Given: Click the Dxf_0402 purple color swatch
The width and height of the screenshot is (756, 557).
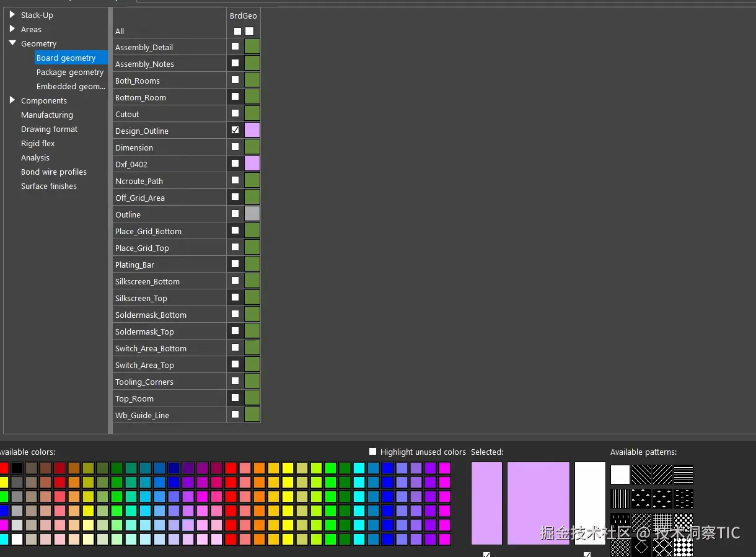Looking at the screenshot, I should 252,164.
